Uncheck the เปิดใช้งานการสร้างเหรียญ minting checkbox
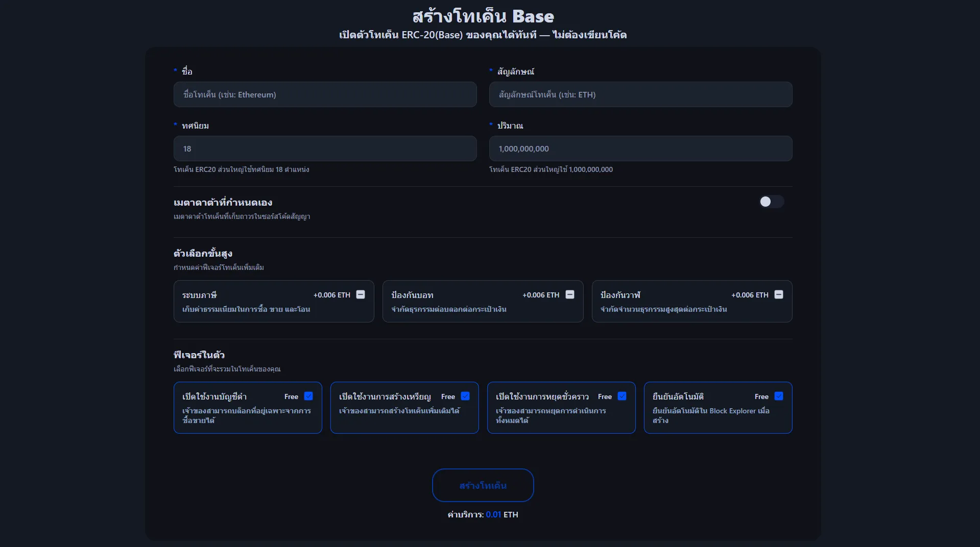The height and width of the screenshot is (547, 980). [465, 396]
